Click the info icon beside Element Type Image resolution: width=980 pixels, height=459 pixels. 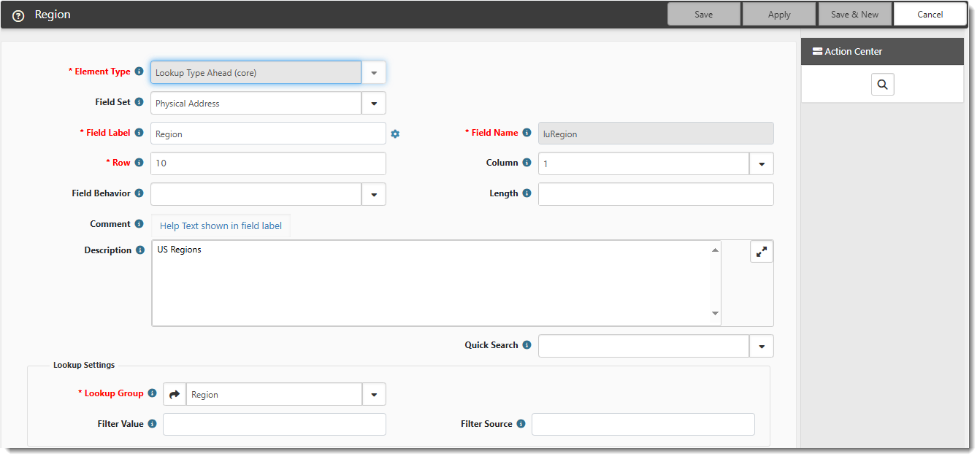pos(139,72)
